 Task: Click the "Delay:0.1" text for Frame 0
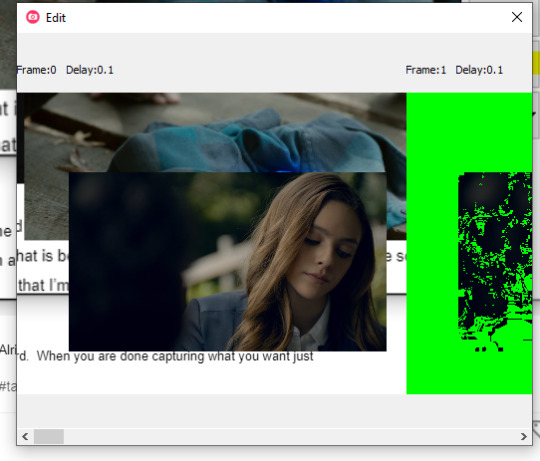[90, 70]
